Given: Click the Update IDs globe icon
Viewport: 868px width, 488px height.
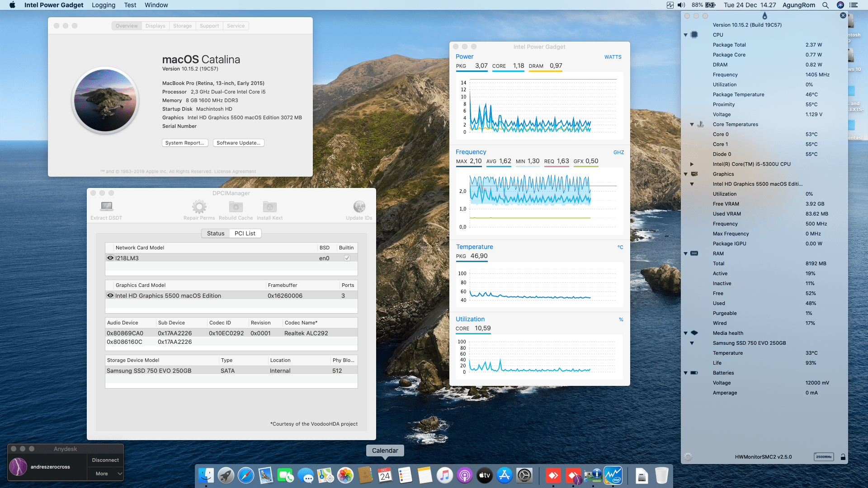Looking at the screenshot, I should [x=359, y=206].
